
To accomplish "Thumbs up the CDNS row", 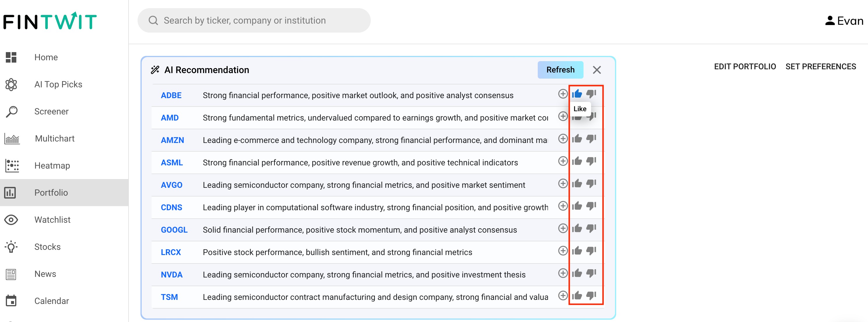I will pos(577,206).
